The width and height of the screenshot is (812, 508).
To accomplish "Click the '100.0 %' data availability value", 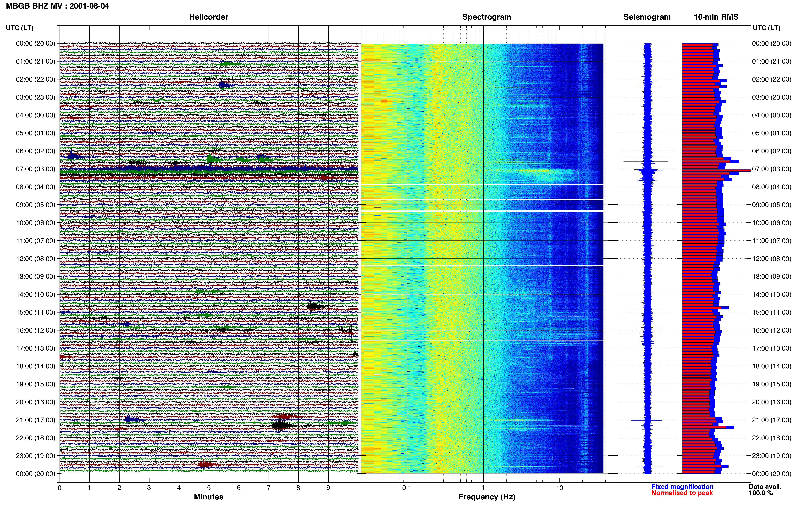I will [x=761, y=493].
